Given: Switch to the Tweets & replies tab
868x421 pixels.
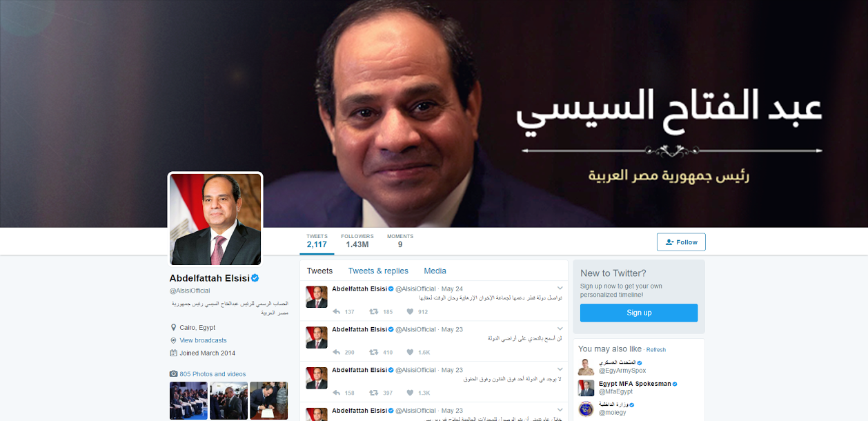Looking at the screenshot, I should (378, 271).
